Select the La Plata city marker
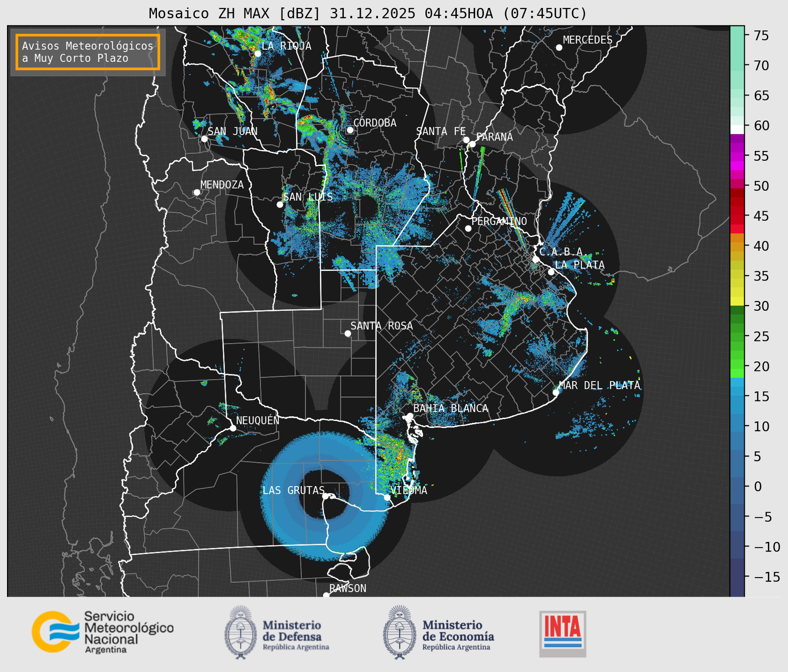Image resolution: width=788 pixels, height=672 pixels. pyautogui.click(x=551, y=272)
